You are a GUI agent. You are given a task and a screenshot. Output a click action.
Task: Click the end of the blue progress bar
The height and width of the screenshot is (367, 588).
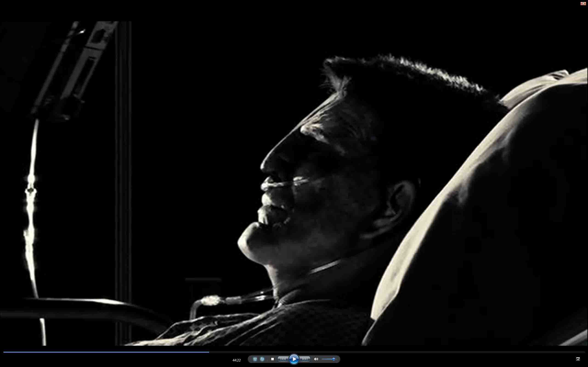pyautogui.click(x=209, y=352)
